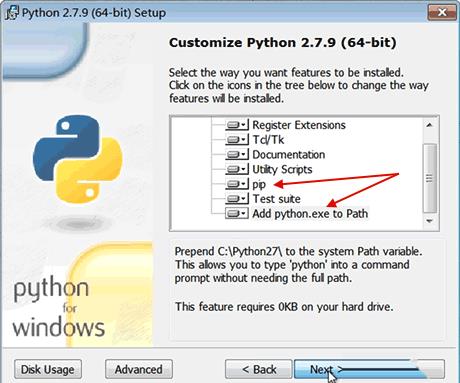Screen dimensions: 460x383
Task: Click the Disk Usage button
Action: pyautogui.click(x=48, y=369)
